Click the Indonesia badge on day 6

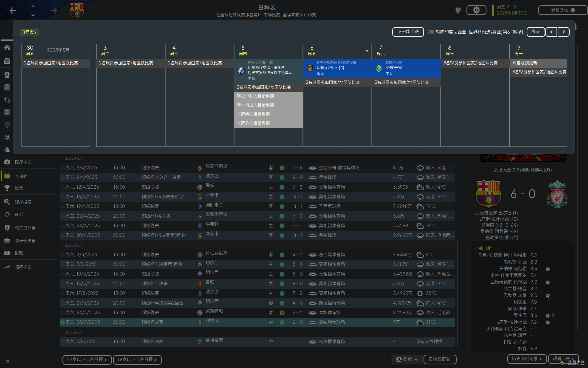point(310,68)
